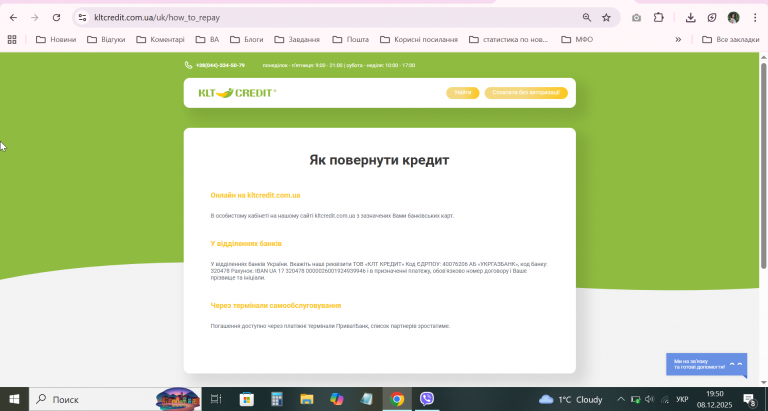Click the phone icon in site header
This screenshot has height=411, width=768.
click(x=188, y=65)
